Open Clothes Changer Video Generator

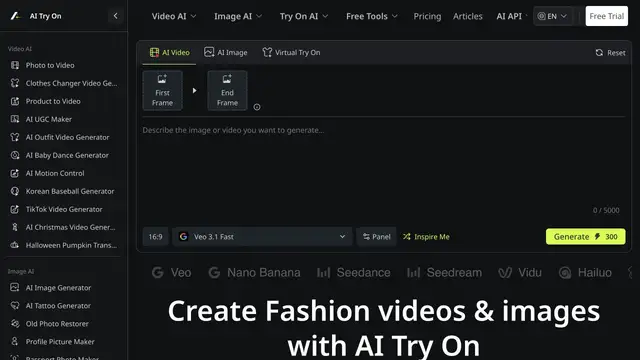click(x=63, y=83)
